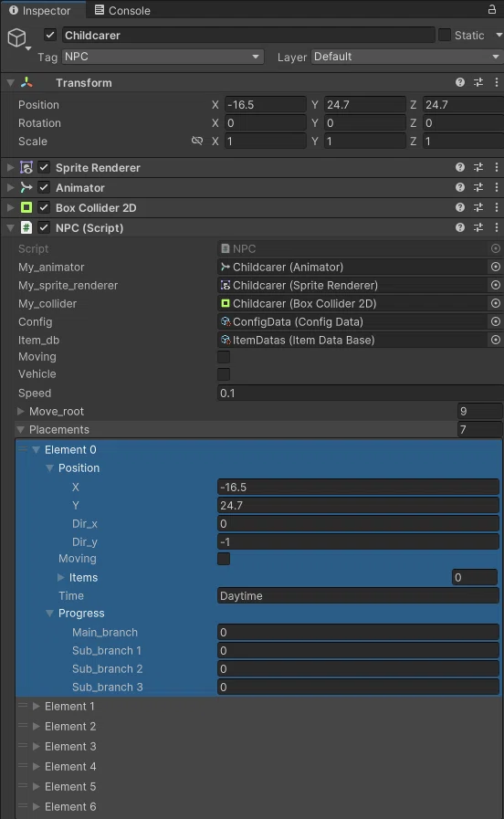Edit the Childcarer name field
504x819 pixels.
click(248, 35)
